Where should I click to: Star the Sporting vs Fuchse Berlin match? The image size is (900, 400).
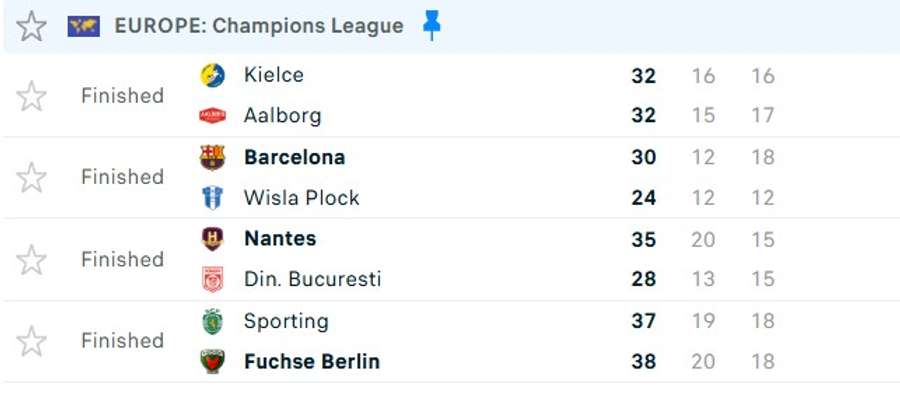[32, 341]
